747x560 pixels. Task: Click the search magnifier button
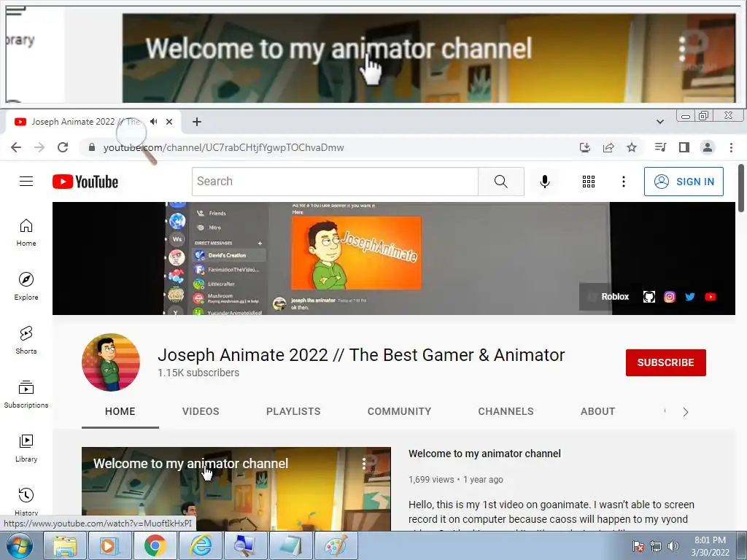click(x=500, y=182)
